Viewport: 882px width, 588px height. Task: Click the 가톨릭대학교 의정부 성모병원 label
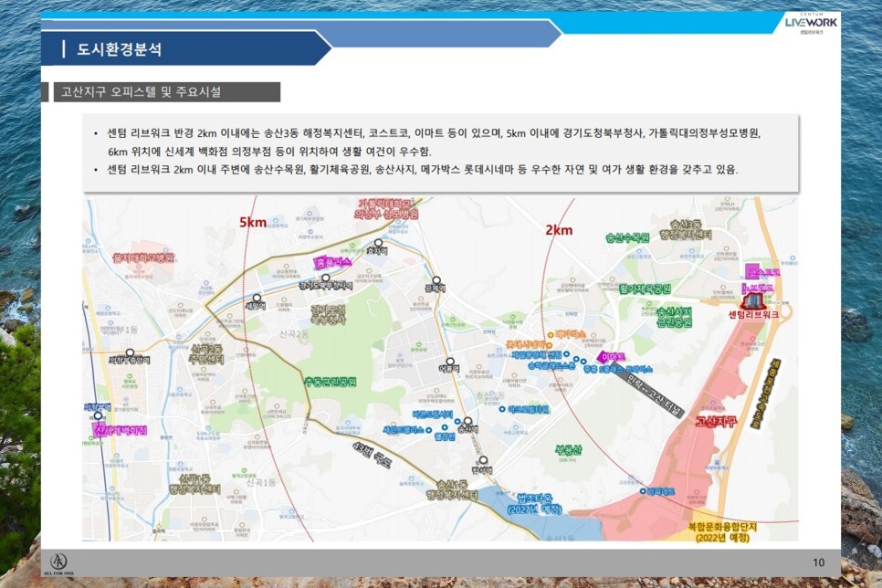pos(386,208)
